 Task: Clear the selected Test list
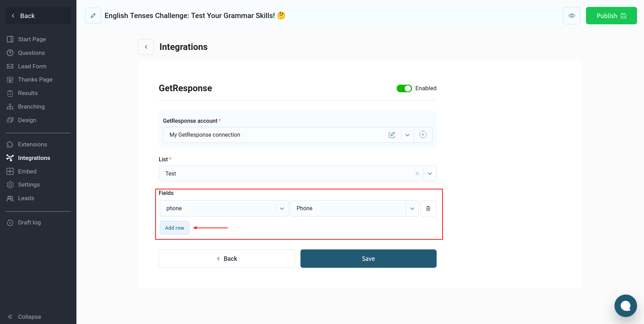417,173
